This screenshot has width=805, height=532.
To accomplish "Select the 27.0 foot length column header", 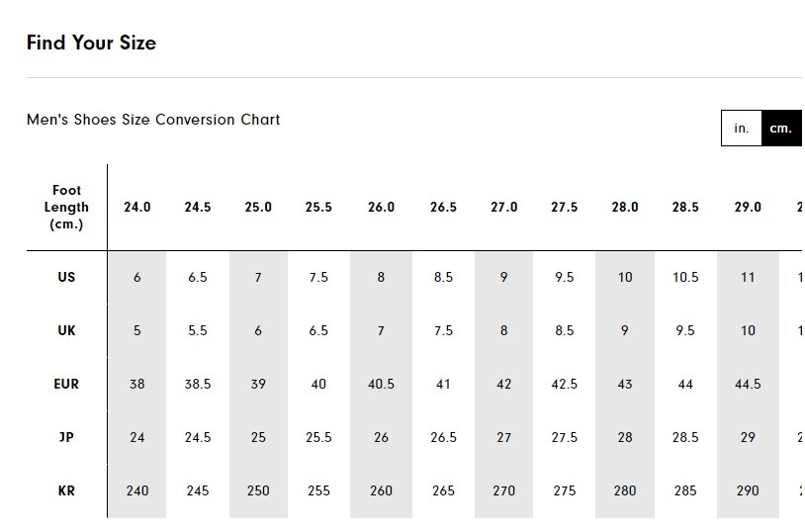I will [x=503, y=207].
